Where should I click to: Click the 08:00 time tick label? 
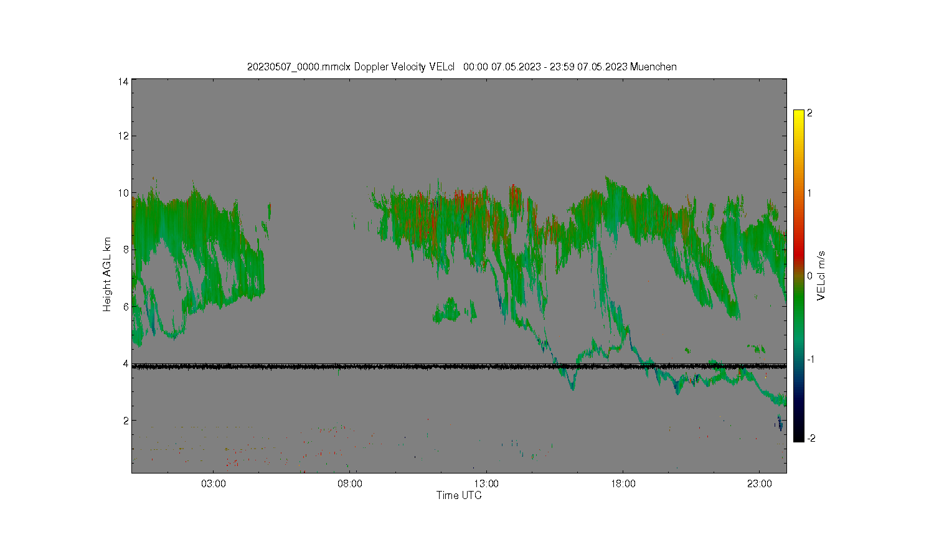click(x=350, y=484)
